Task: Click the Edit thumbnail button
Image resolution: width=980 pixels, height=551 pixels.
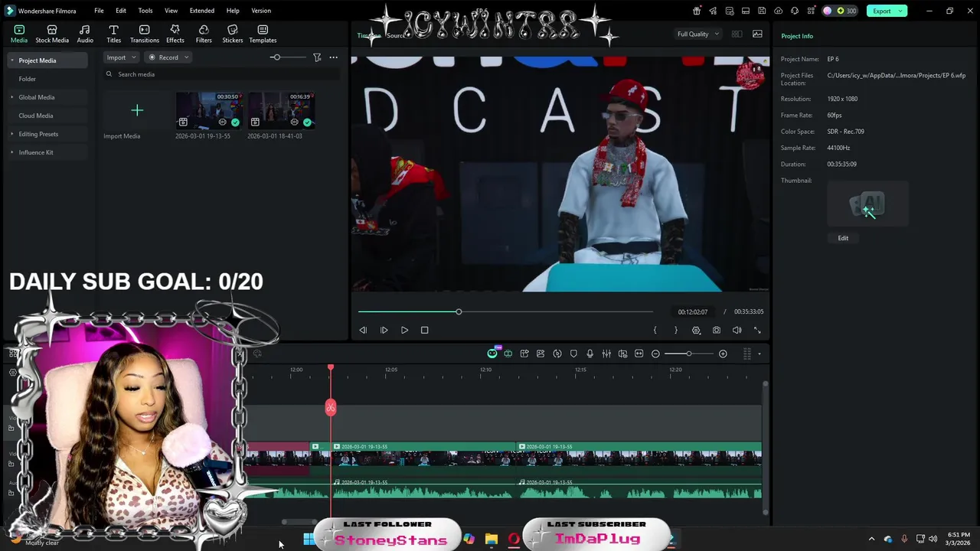Action: pyautogui.click(x=843, y=238)
